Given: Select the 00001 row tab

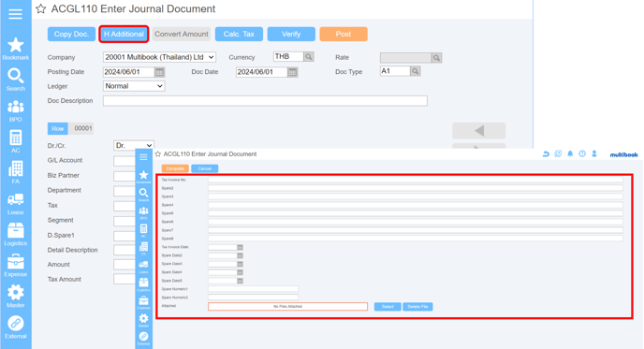Looking at the screenshot, I should [82, 128].
